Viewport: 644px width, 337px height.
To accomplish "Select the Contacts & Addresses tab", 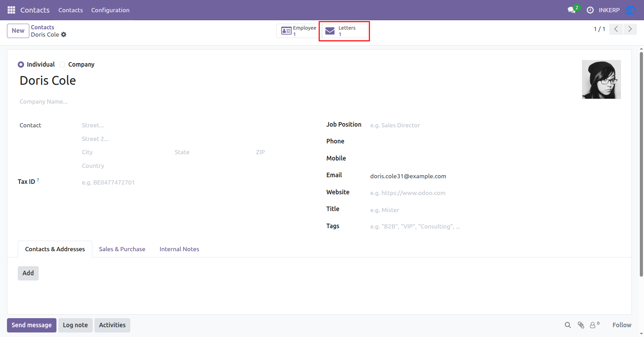I will [x=55, y=249].
